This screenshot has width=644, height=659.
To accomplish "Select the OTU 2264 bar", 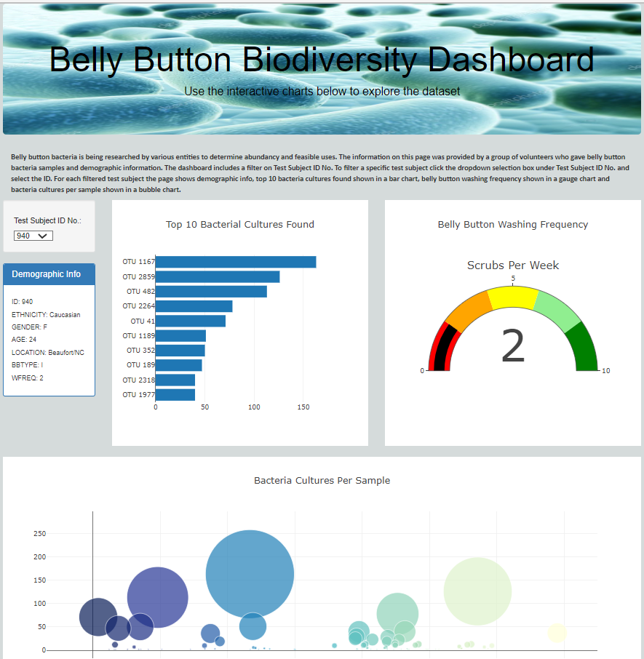I will pos(194,306).
